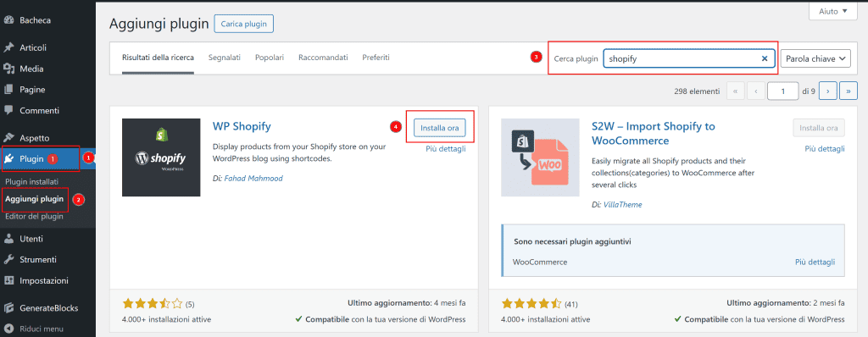This screenshot has width=868, height=337.
Task: Click the S2W plugin thumbnail
Action: 540,157
